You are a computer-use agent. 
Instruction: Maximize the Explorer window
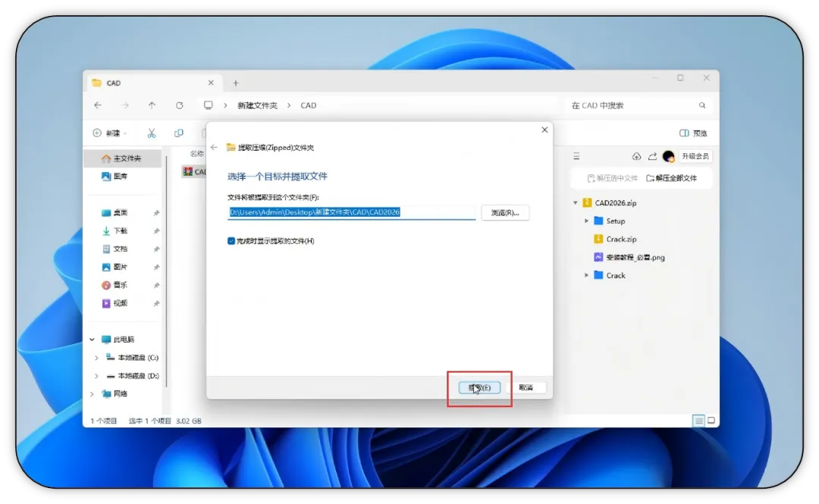[x=680, y=78]
